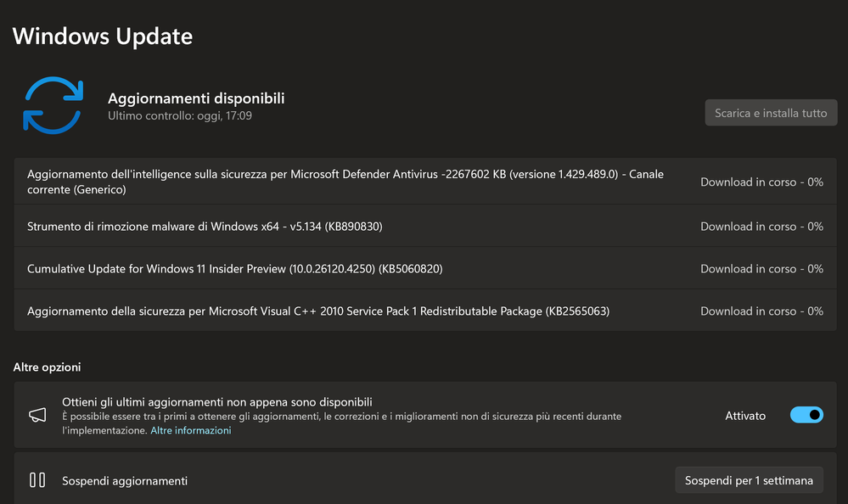Click the blue sync arrows update icon

[53, 105]
